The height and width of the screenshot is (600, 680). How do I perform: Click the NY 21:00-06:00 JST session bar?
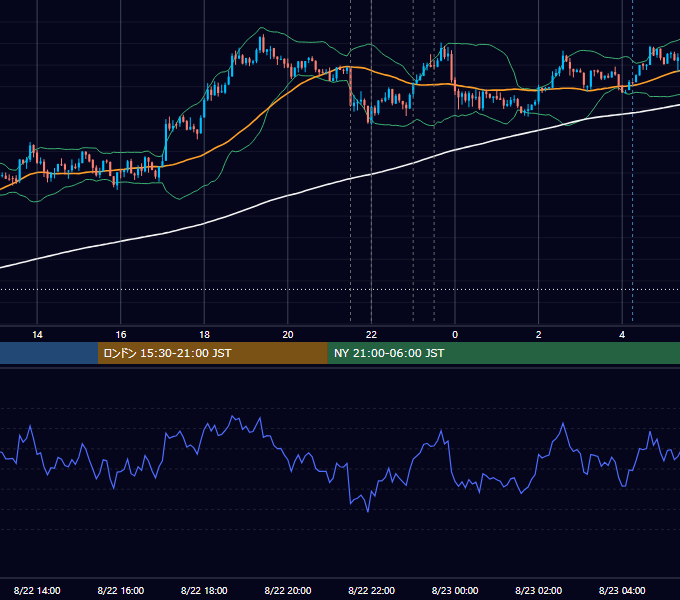point(503,353)
